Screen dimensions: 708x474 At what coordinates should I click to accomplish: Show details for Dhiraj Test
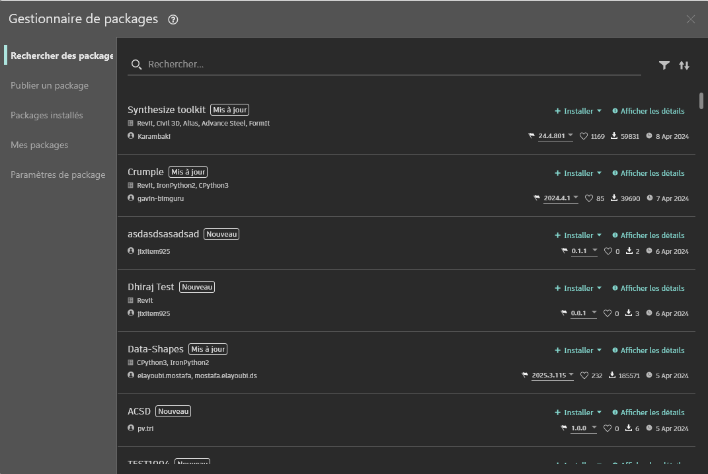pos(648,288)
